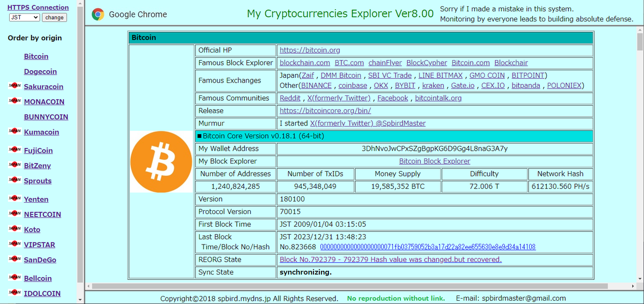Image resolution: width=644 pixels, height=304 pixels.
Task: Open the last block hash link
Action: click(428, 247)
